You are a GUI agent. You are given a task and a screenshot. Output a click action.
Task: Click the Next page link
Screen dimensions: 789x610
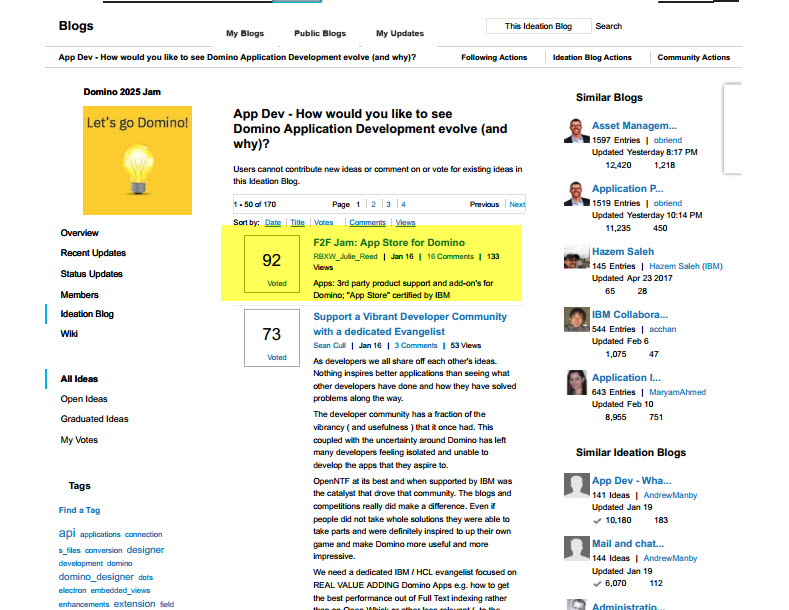[x=517, y=204]
